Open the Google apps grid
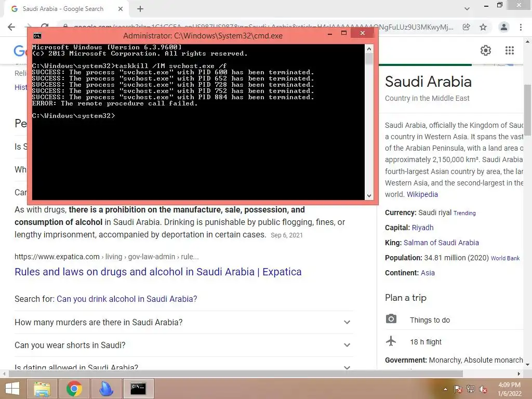This screenshot has height=399, width=532. tap(510, 50)
